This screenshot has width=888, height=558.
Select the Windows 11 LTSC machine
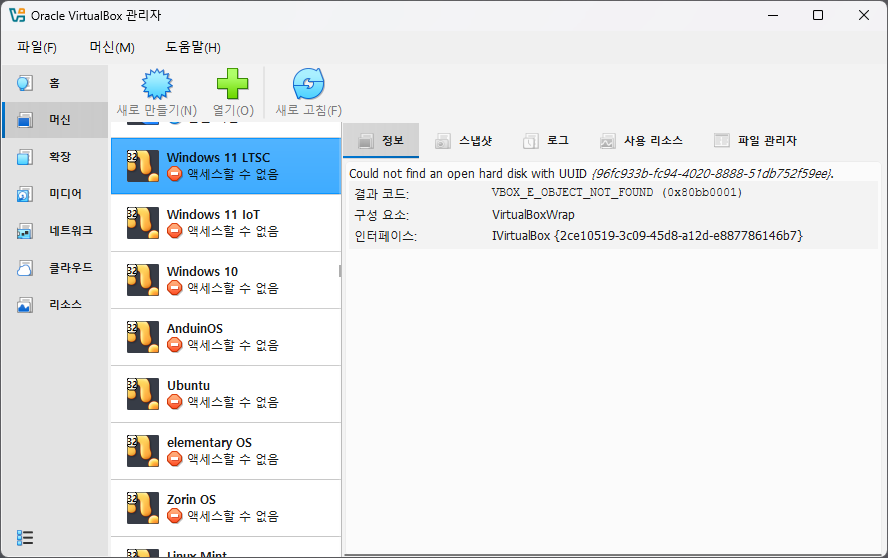[x=226, y=166]
